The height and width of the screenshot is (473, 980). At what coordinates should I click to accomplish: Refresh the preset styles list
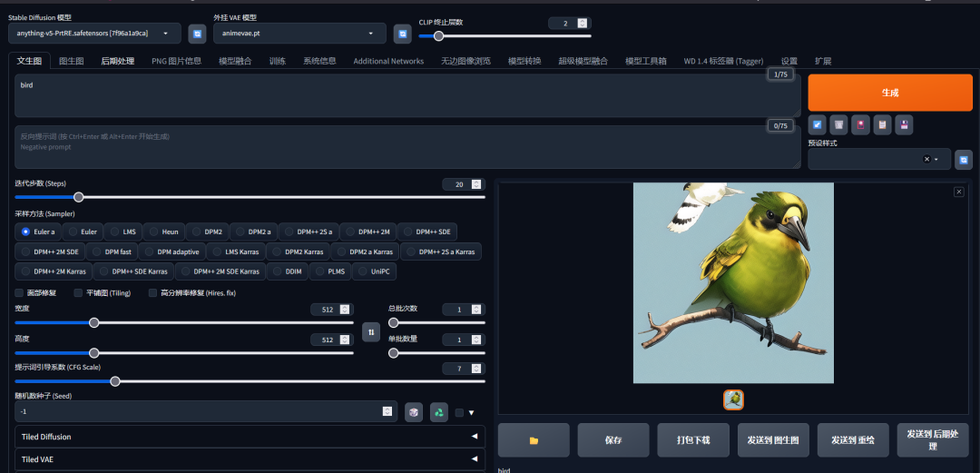pyautogui.click(x=964, y=160)
